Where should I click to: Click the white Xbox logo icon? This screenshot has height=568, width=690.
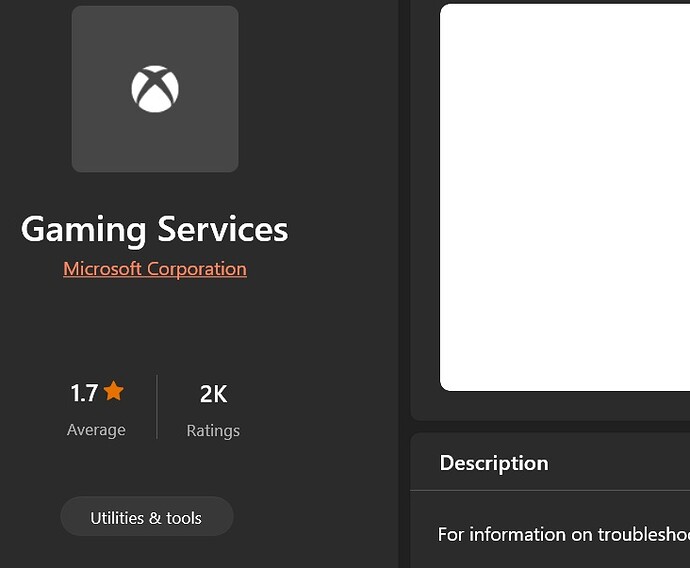pos(155,89)
